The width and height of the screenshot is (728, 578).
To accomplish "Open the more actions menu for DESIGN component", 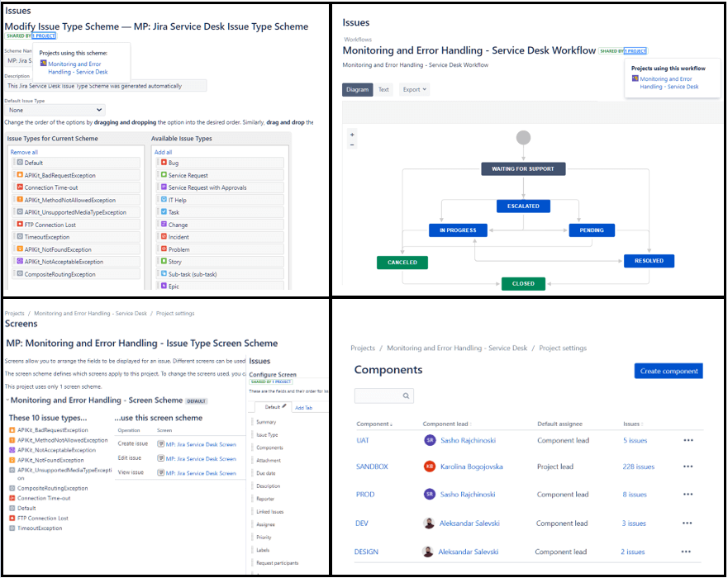I will [686, 552].
